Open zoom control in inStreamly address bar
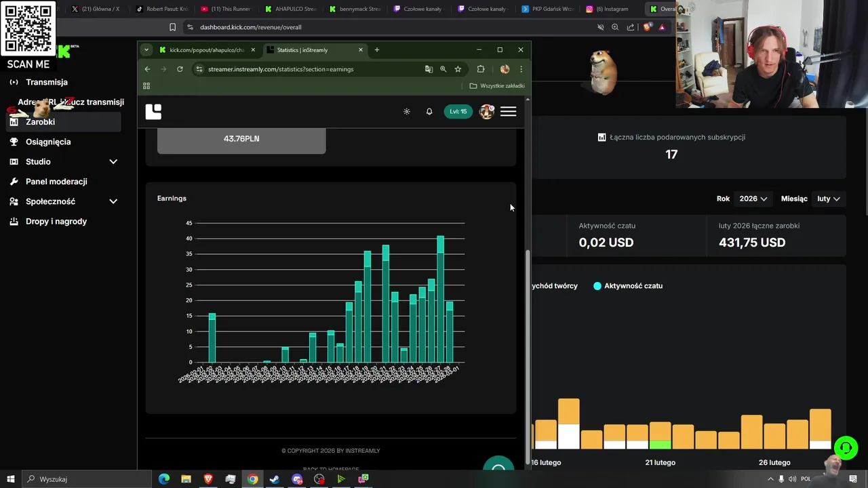Screen dimensions: 868x488 [x=443, y=69]
